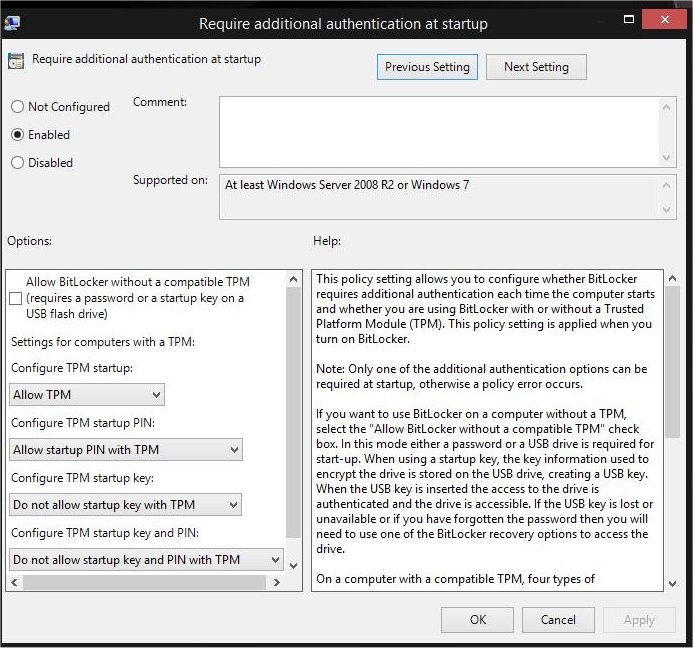This screenshot has width=693, height=648.
Task: Click the Comment box scroll down arrow
Action: coord(666,157)
